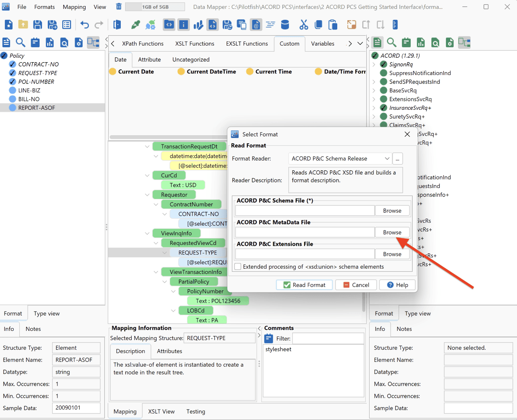Open the Uncategorized sub-tab
517x420 pixels.
[x=191, y=60]
